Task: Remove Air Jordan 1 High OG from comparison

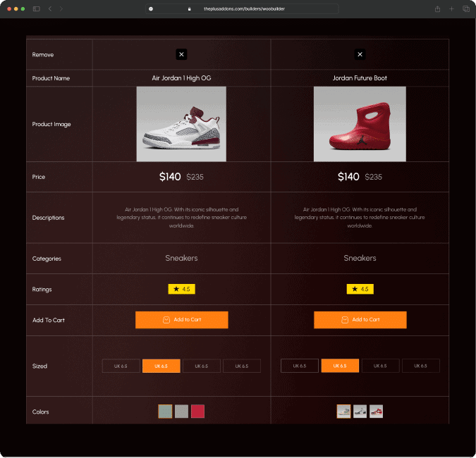Action: (181, 54)
